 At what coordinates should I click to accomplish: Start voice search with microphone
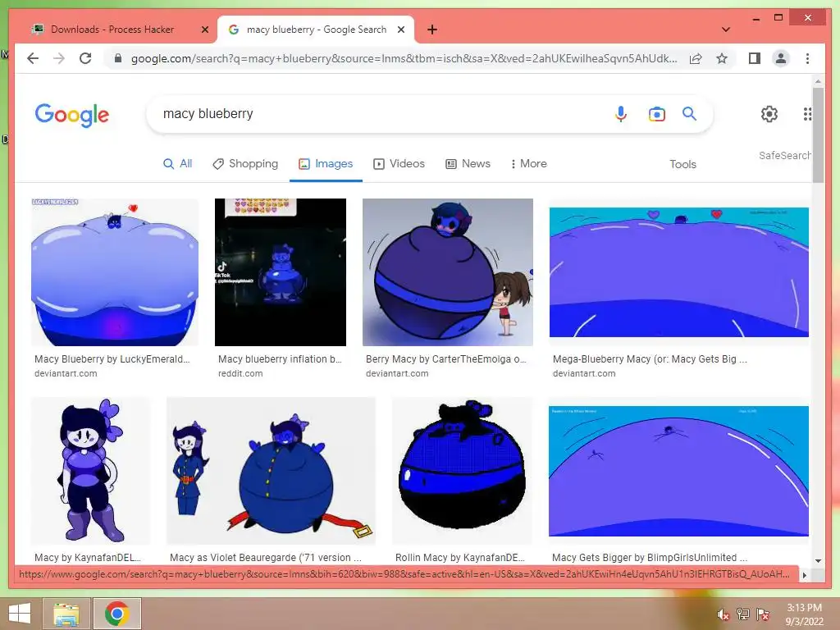(621, 113)
